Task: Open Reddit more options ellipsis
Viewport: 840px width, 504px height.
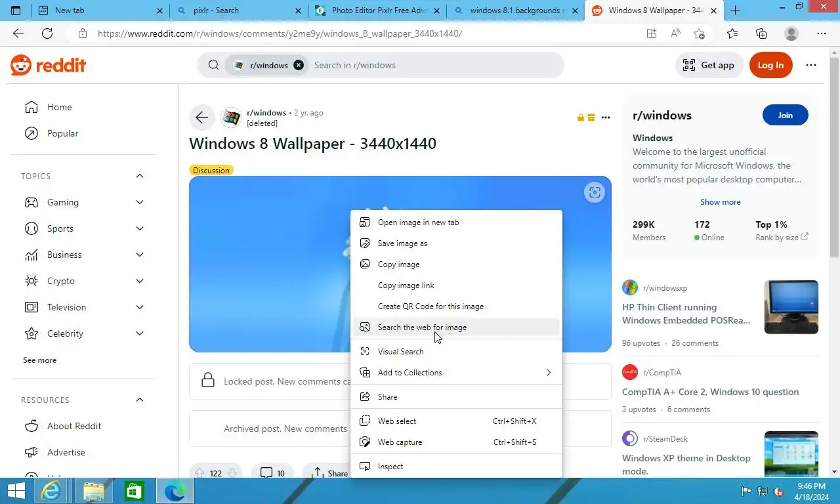Action: 811,65
